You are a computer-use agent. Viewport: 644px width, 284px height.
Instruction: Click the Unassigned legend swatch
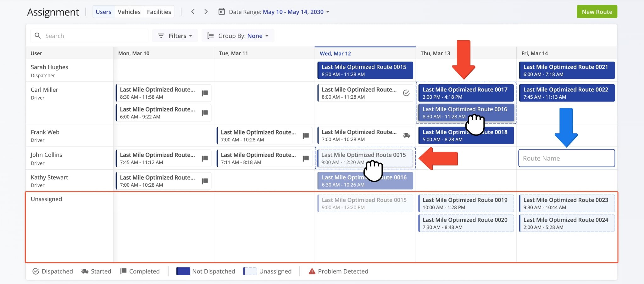250,271
